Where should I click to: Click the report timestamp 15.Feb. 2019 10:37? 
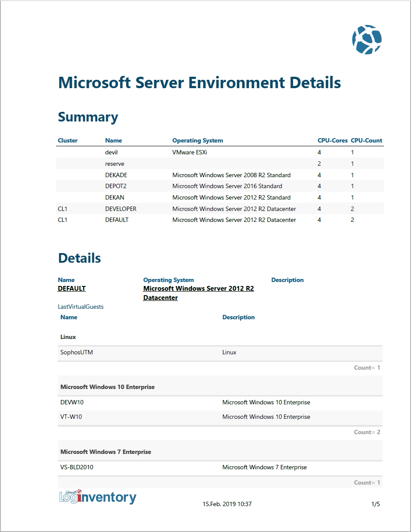[227, 504]
